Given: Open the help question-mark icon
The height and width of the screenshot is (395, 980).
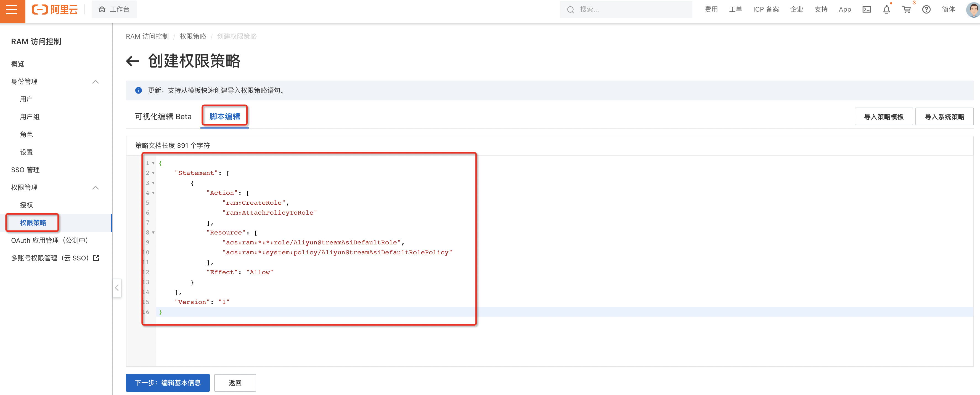Looking at the screenshot, I should [926, 10].
